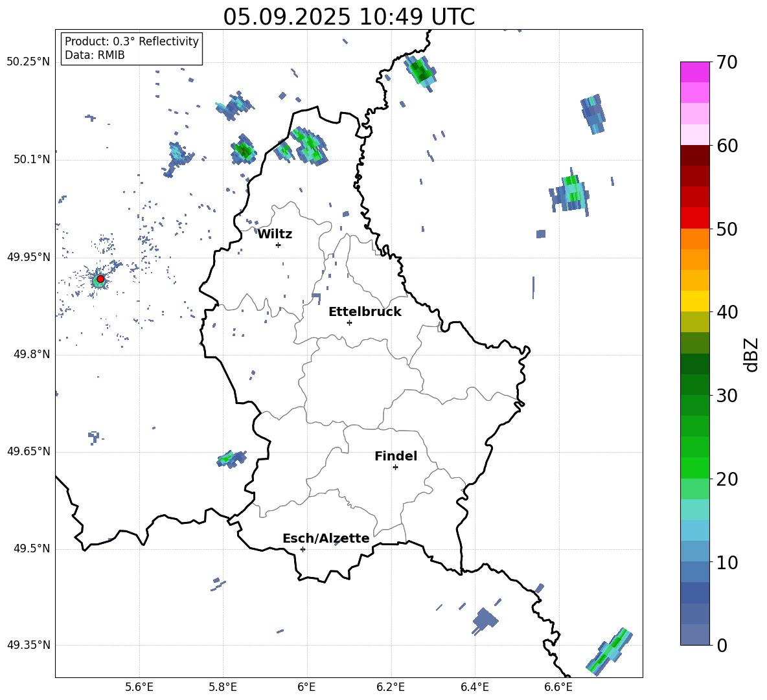Click the 40 tick label on colorbar
The width and height of the screenshot is (767, 700).
pyautogui.click(x=727, y=312)
